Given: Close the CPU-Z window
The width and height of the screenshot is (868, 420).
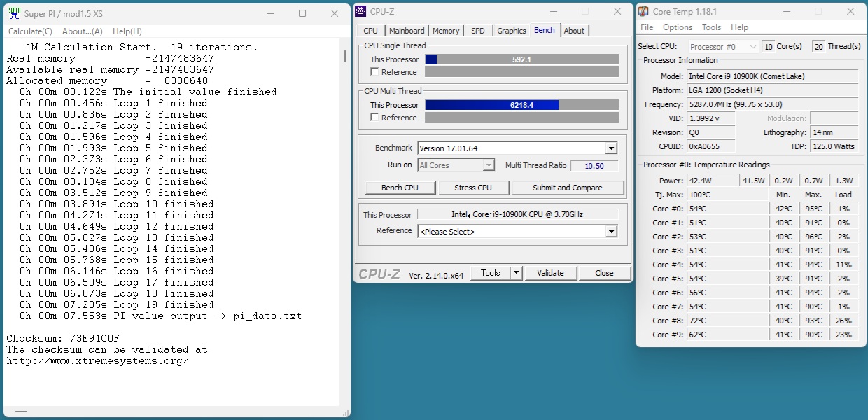Looking at the screenshot, I should pyautogui.click(x=617, y=11).
